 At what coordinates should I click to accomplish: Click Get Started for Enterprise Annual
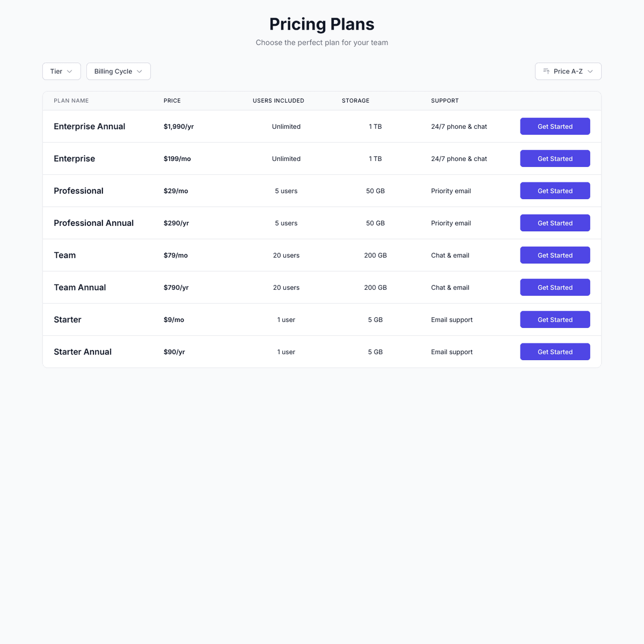[x=555, y=126]
